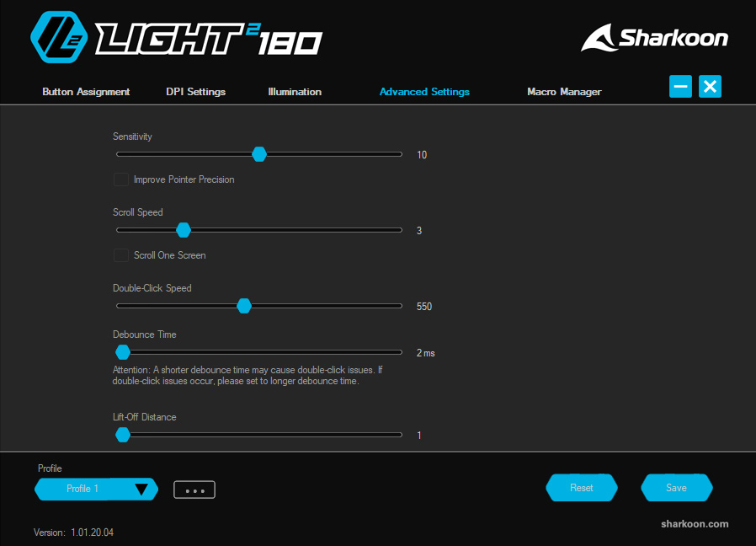Open the Button Assignment tab
The height and width of the screenshot is (546, 756).
click(x=86, y=92)
